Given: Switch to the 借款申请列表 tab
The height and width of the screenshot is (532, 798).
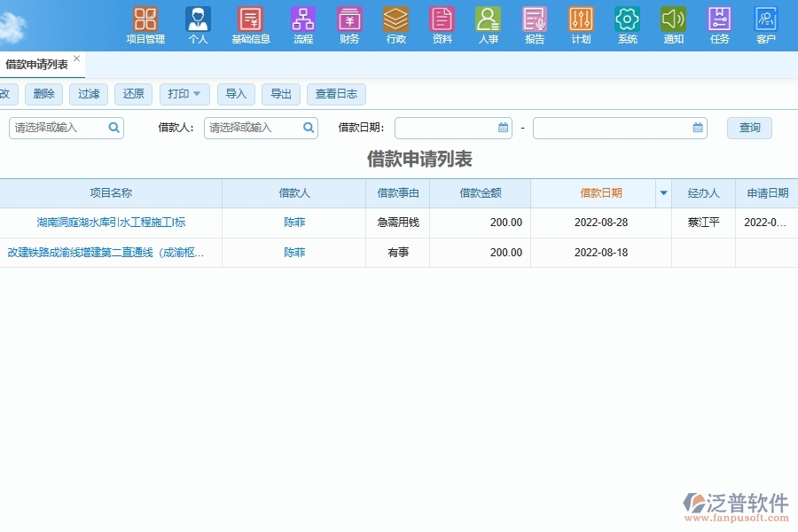Looking at the screenshot, I should click(x=35, y=64).
